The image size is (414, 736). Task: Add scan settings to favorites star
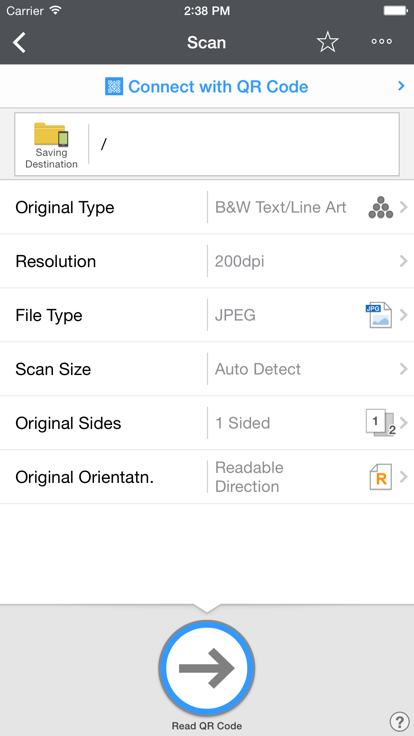[x=327, y=42]
